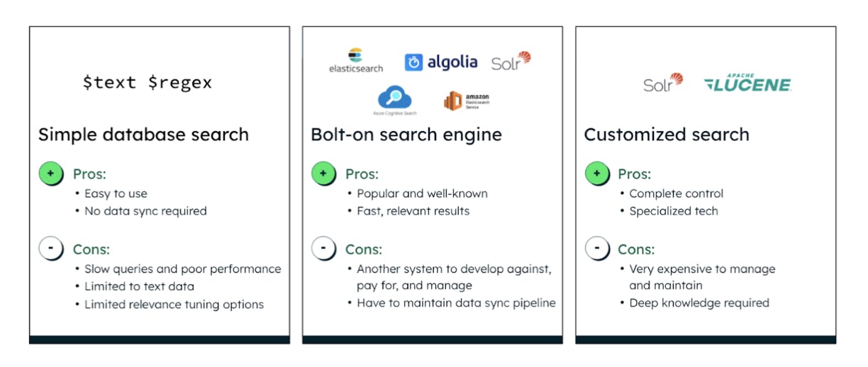Click minus icon under Bolt-on search engine
The image size is (868, 367).
[323, 249]
